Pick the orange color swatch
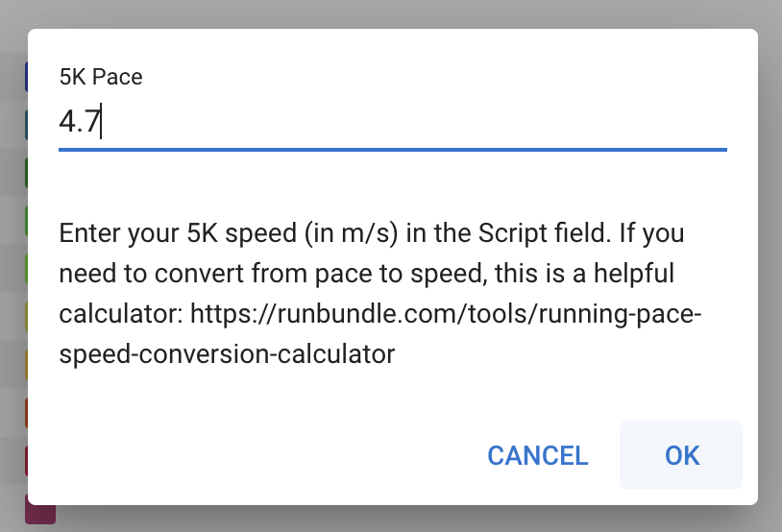Image resolution: width=782 pixels, height=532 pixels. pos(26,413)
